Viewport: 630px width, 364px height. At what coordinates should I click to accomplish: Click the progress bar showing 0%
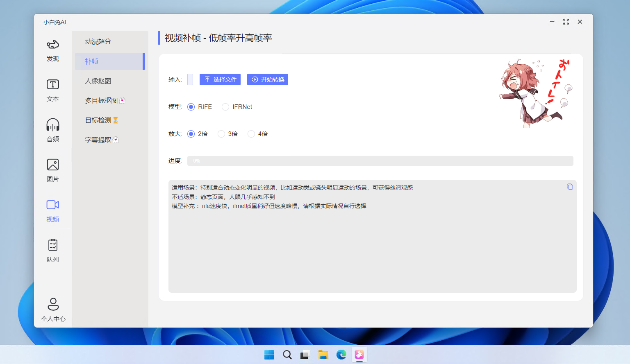pos(380,161)
